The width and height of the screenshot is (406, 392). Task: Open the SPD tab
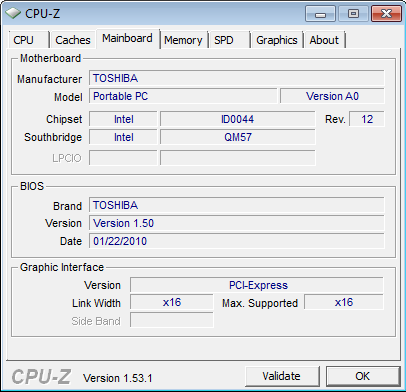(x=229, y=40)
